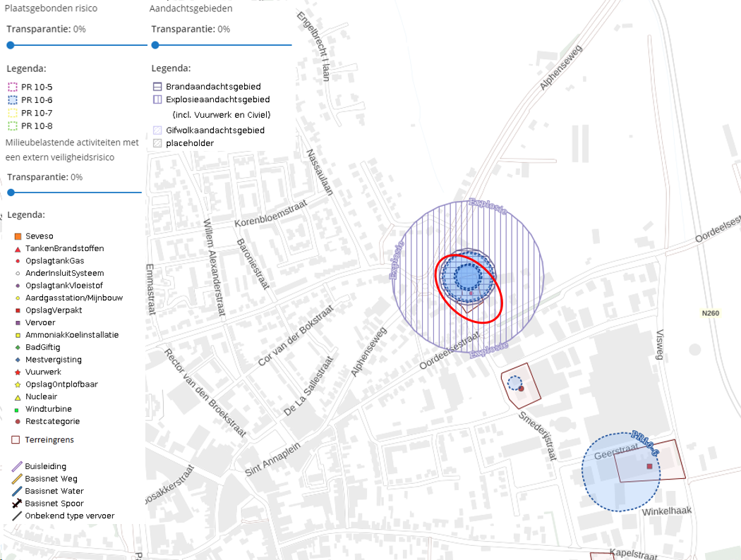Adjust the Aandachtsgebieden transparency slider handle
The image size is (741, 560).
155,45
